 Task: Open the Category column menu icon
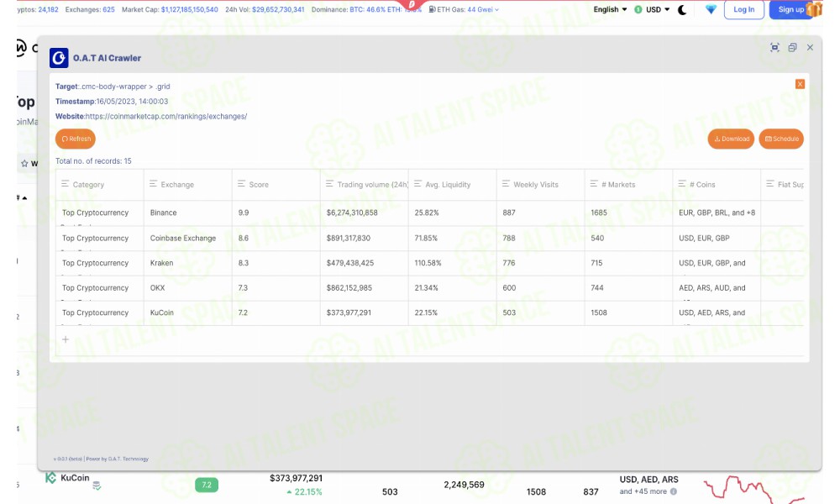click(x=66, y=184)
